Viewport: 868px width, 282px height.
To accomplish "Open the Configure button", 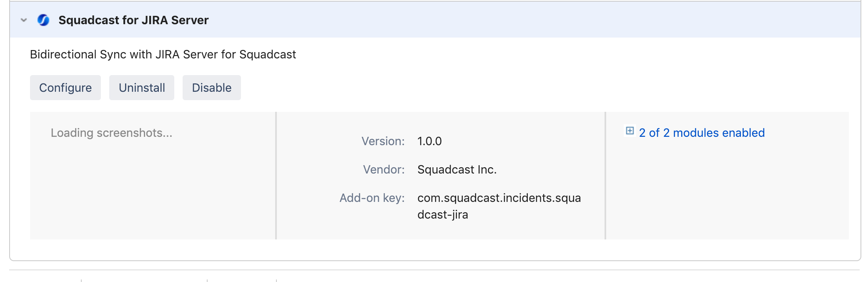I will 65,88.
